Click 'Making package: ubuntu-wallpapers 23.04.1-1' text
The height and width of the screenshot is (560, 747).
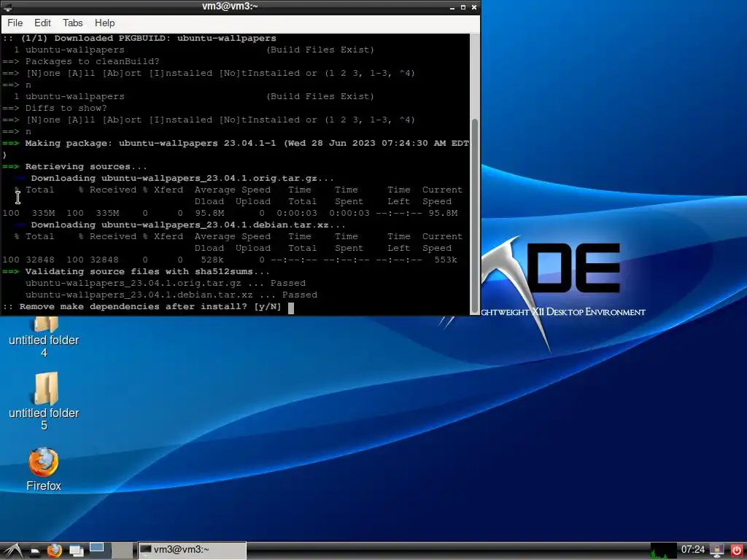(x=150, y=144)
